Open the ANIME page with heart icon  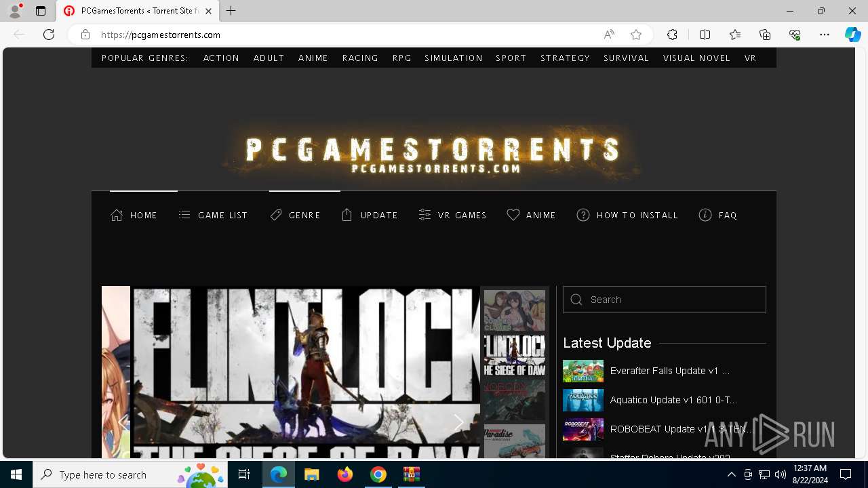(531, 215)
